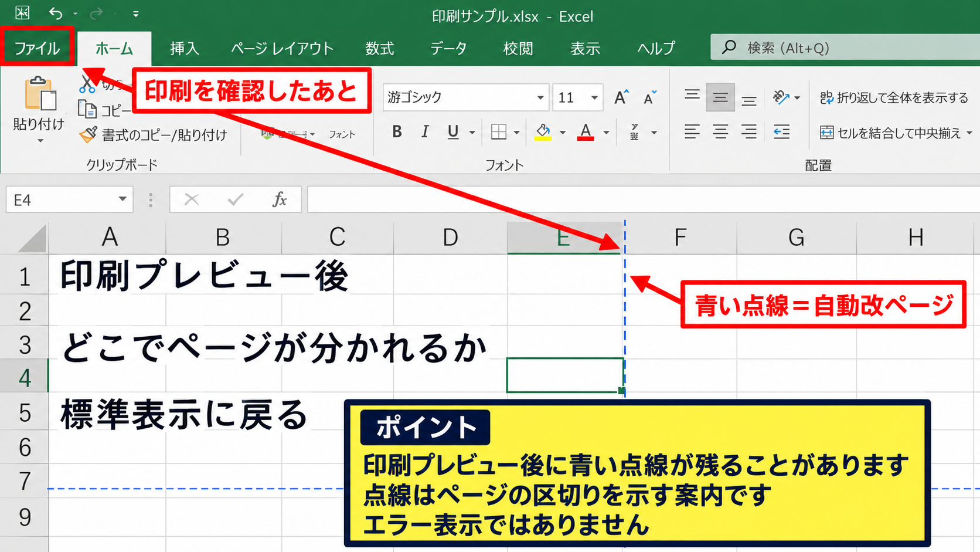The image size is (980, 552).
Task: Align text right
Action: point(748,132)
